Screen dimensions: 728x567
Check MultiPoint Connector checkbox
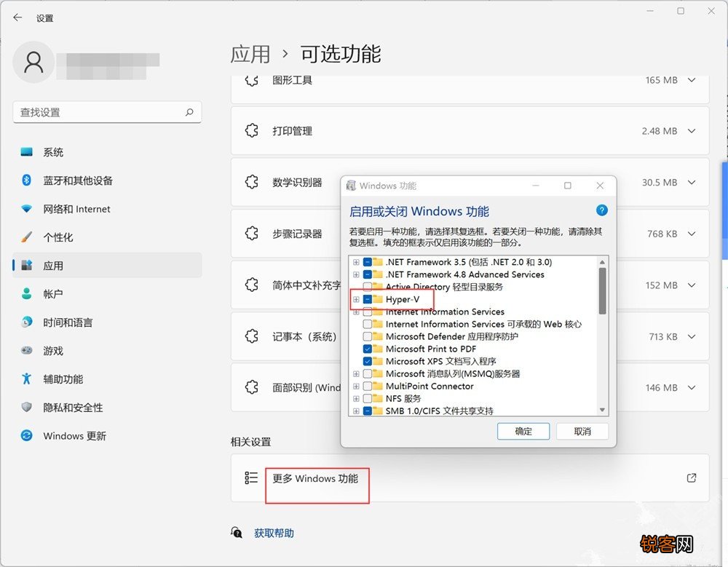(367, 386)
